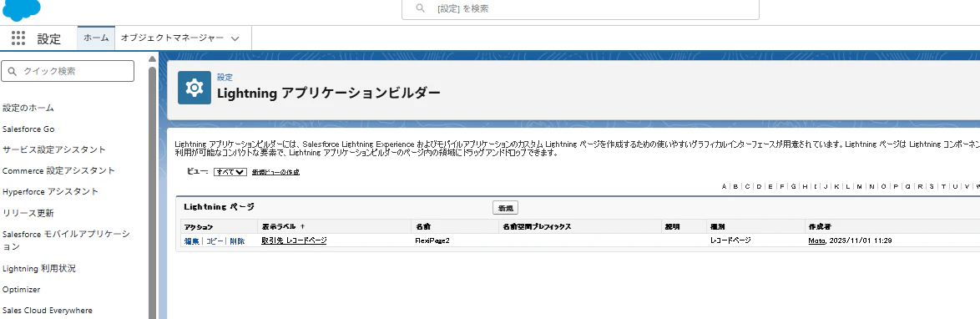This screenshot has height=319, width=980.
Task: Filter list by letter R
Action: [x=920, y=186]
